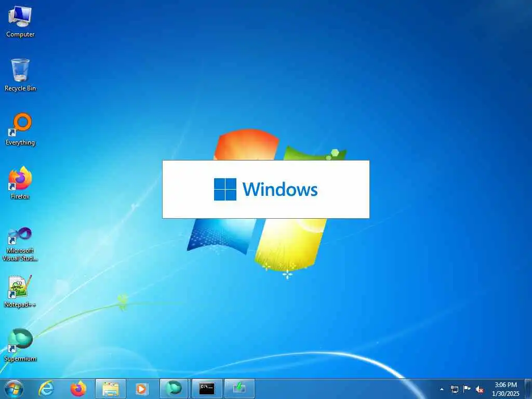Screen dimensions: 532x399
Task: Select the Notepad++ desktop shortcut
Action: coord(20,291)
